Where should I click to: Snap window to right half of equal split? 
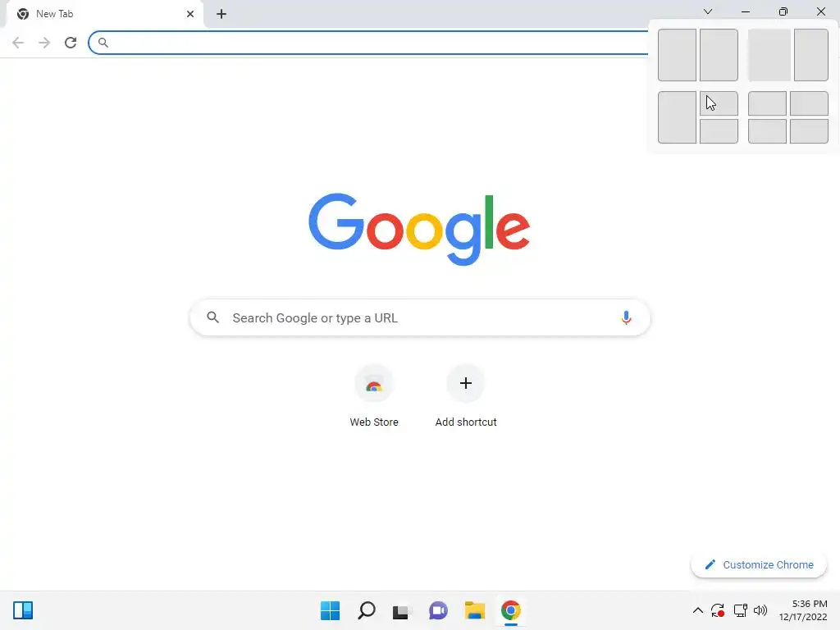point(719,55)
